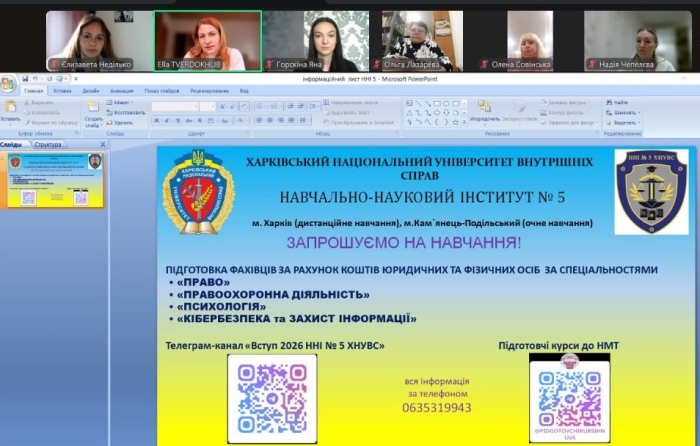Toggle bold formatting in Font group
Viewport: 700px width, 446px height.
click(x=156, y=122)
